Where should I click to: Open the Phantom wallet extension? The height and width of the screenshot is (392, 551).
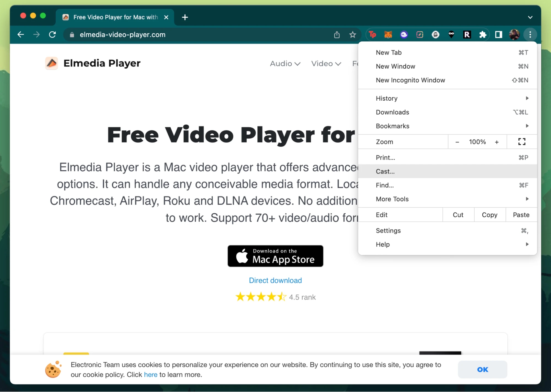(404, 34)
